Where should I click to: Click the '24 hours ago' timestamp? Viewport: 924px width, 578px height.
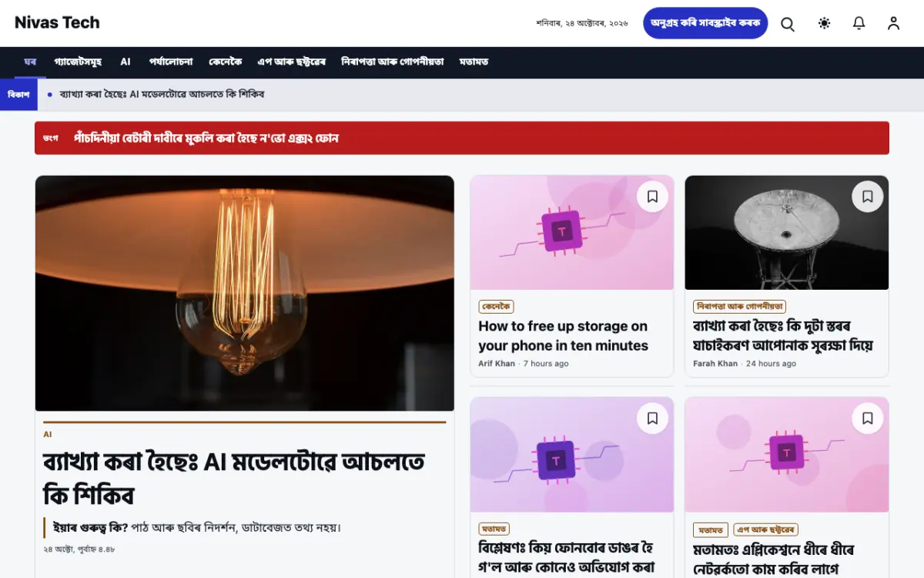tap(771, 364)
